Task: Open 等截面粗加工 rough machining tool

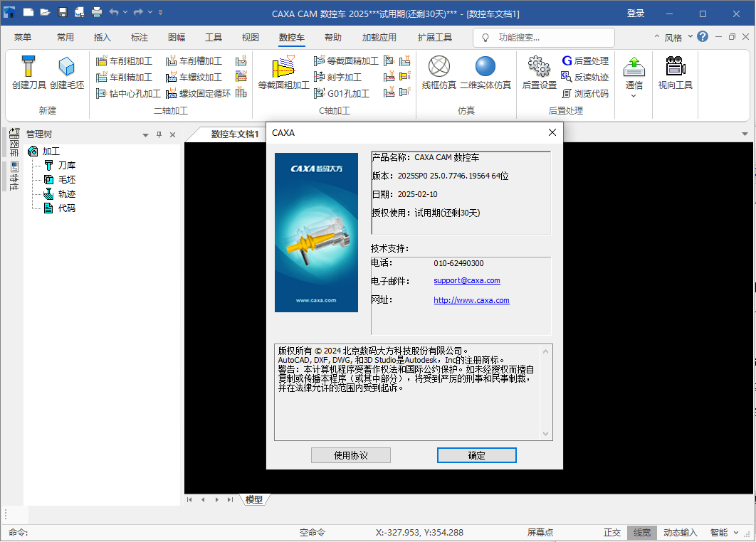Action: coord(283,73)
